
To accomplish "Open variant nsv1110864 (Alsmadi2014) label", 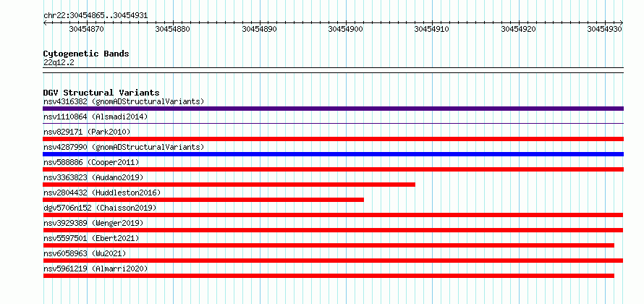I will (x=96, y=117).
